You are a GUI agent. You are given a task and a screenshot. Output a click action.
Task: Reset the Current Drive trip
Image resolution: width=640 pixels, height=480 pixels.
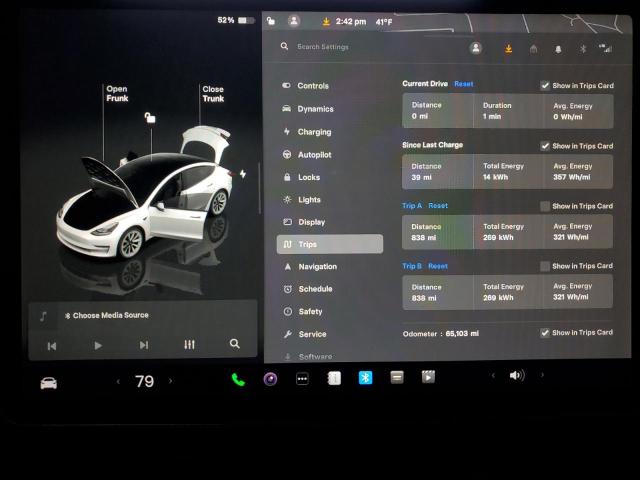(x=464, y=84)
